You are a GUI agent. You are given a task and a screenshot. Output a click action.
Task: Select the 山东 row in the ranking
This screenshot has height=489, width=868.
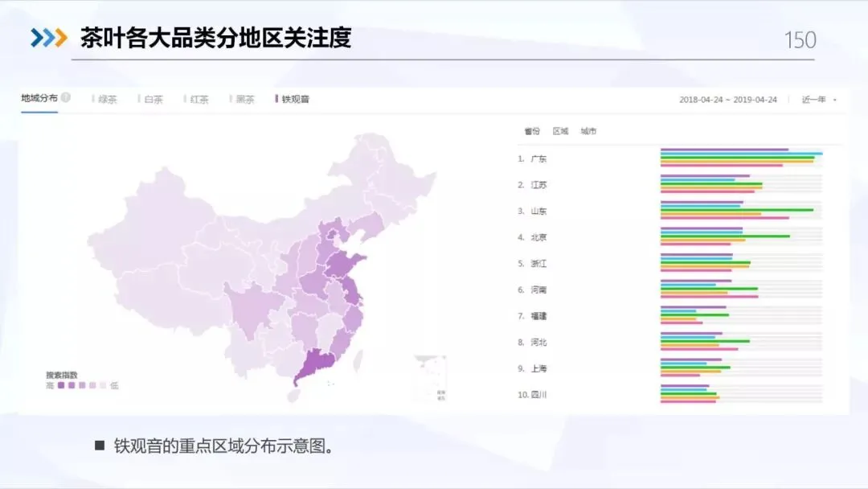pos(669,211)
